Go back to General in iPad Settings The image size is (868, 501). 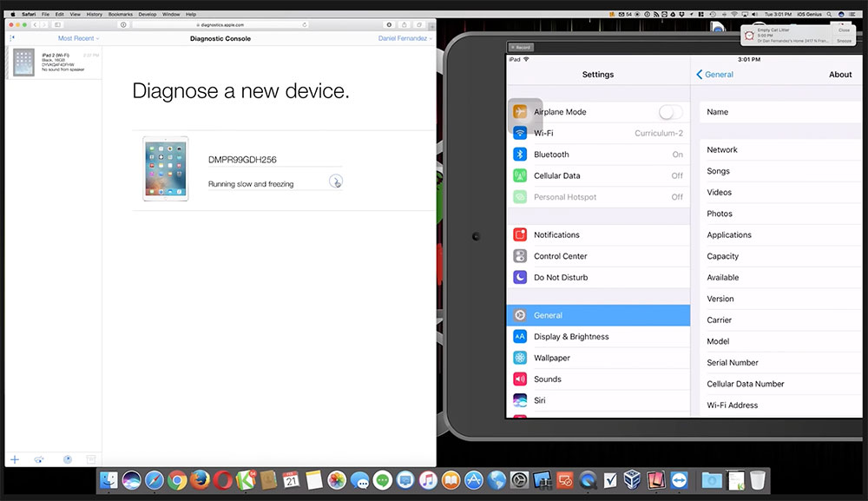coord(714,74)
